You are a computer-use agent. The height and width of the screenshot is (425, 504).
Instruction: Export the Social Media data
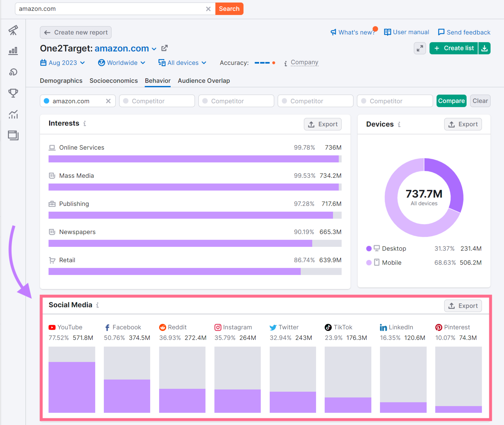[x=463, y=306]
